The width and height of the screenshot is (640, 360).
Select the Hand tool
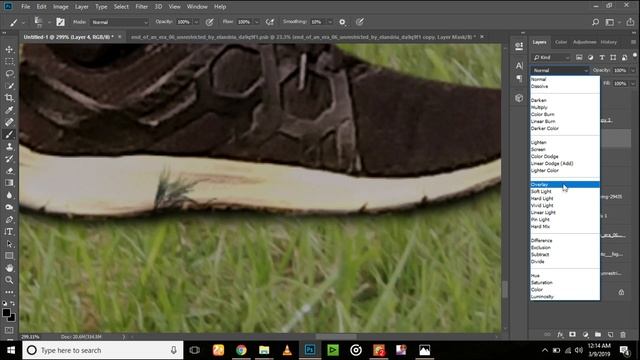9,268
